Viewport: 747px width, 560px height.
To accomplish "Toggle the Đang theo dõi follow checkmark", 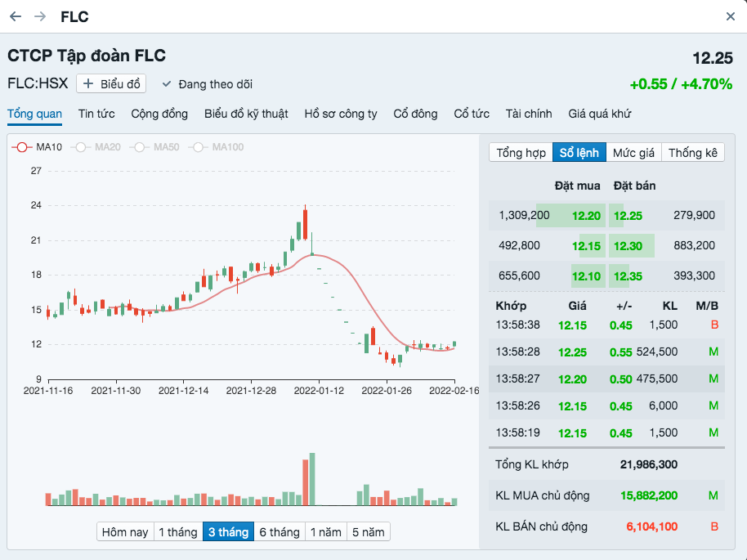I will 208,84.
